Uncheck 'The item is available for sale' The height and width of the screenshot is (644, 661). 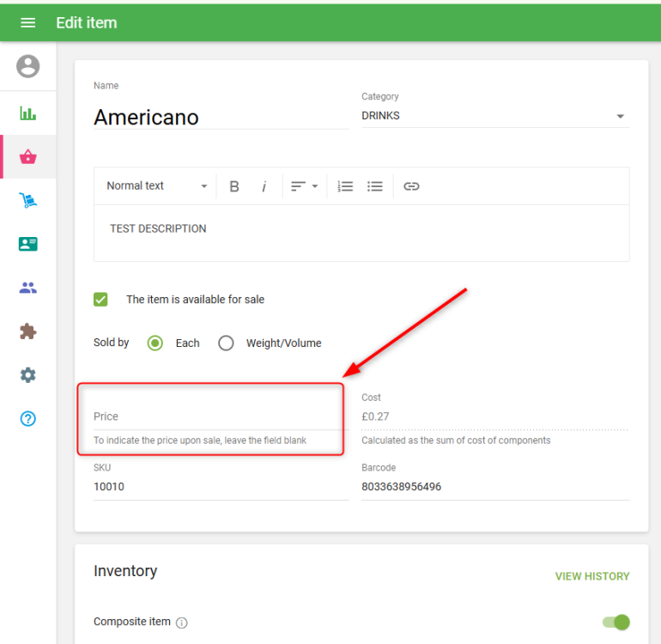click(101, 300)
